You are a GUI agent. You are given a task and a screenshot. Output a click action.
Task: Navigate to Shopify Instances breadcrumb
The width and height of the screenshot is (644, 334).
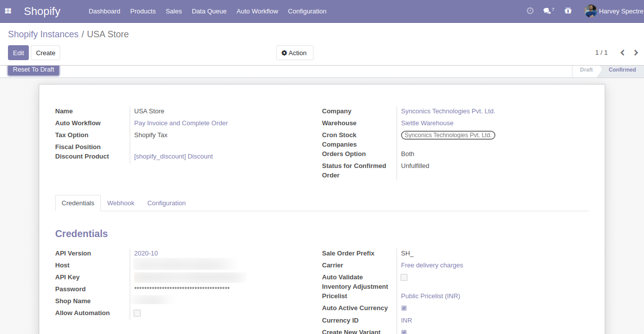coord(43,34)
